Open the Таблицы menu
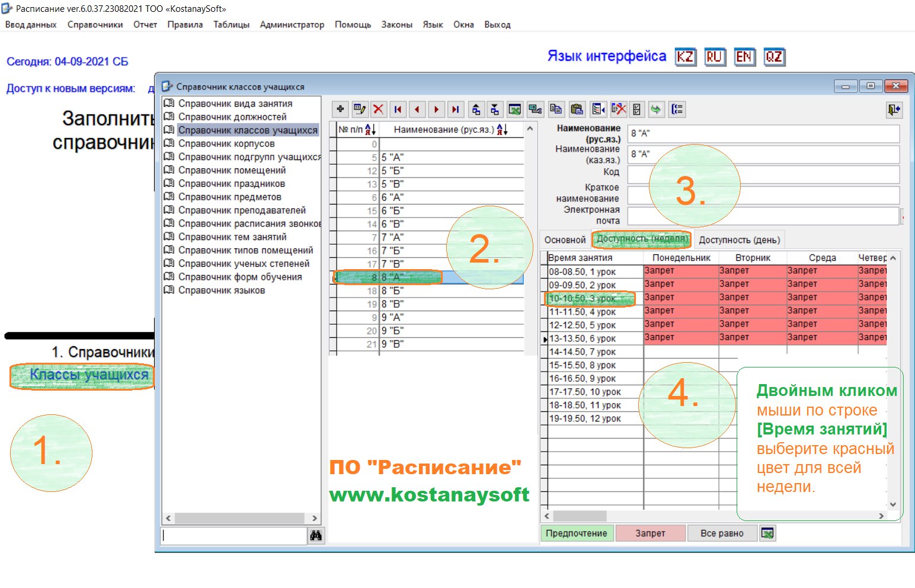Screen dimensions: 915x588 click(232, 25)
